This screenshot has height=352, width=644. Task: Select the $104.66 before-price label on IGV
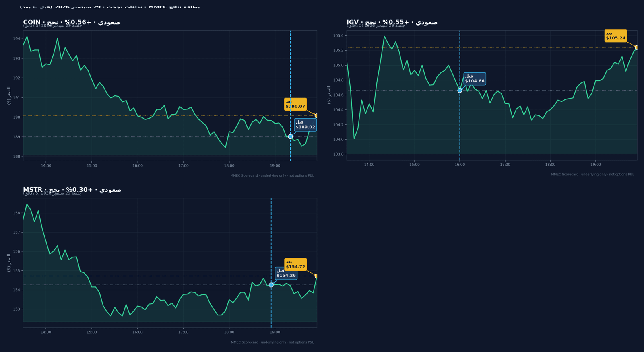(475, 78)
